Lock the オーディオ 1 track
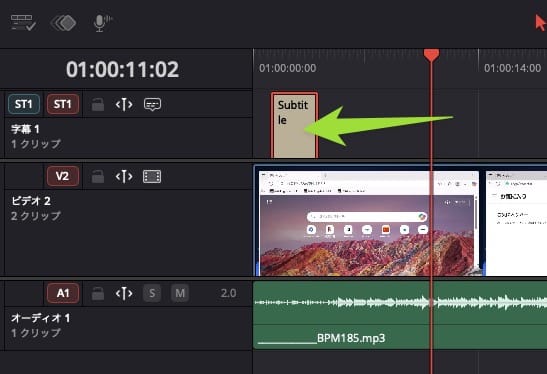The width and height of the screenshot is (547, 374). [98, 293]
